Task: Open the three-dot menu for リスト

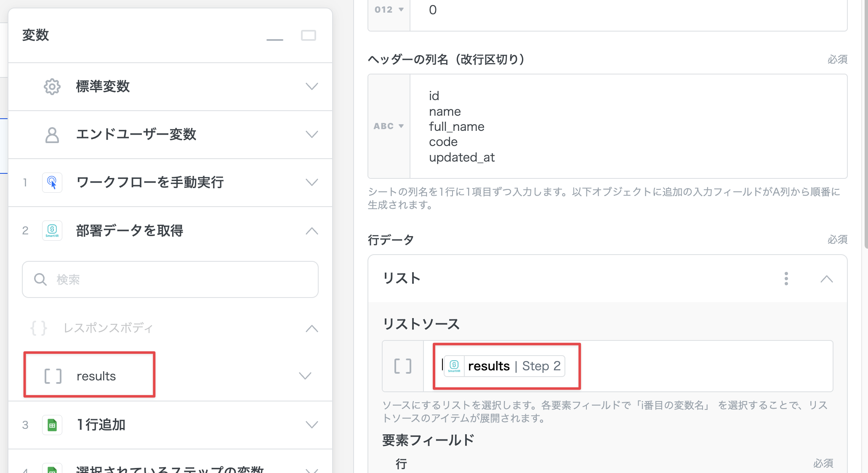Action: (x=786, y=279)
